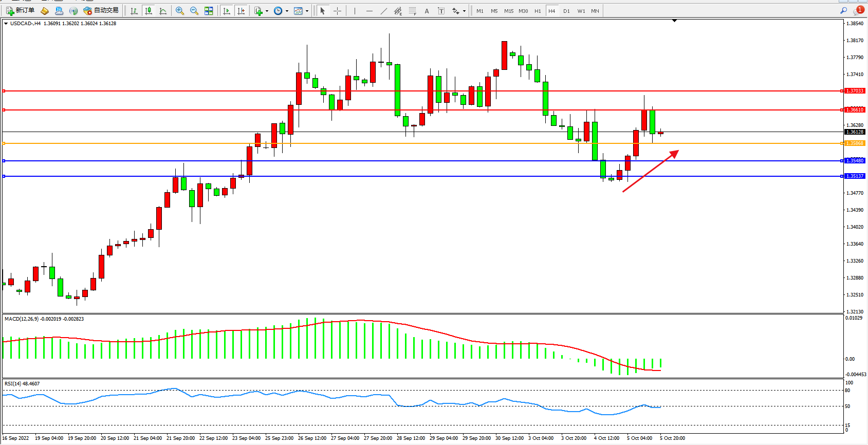The height and width of the screenshot is (445, 868).
Task: Open the chat notification bubble with badge
Action: (x=858, y=11)
